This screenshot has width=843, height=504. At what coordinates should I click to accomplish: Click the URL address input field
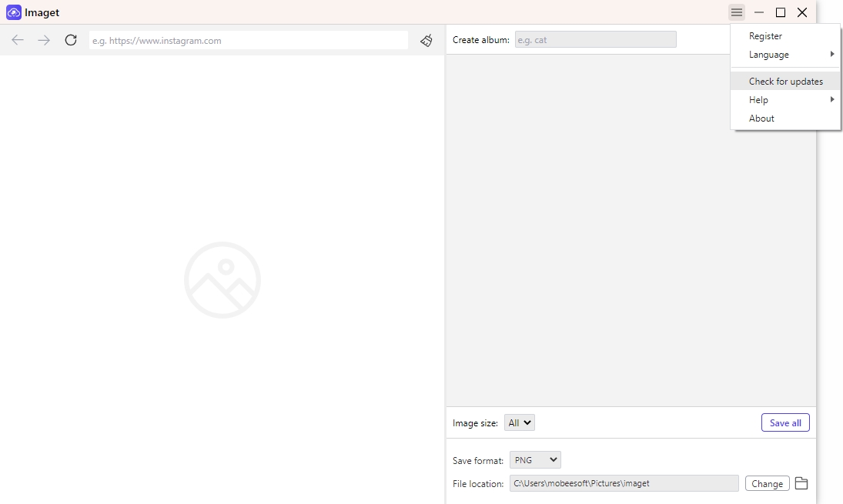[249, 40]
